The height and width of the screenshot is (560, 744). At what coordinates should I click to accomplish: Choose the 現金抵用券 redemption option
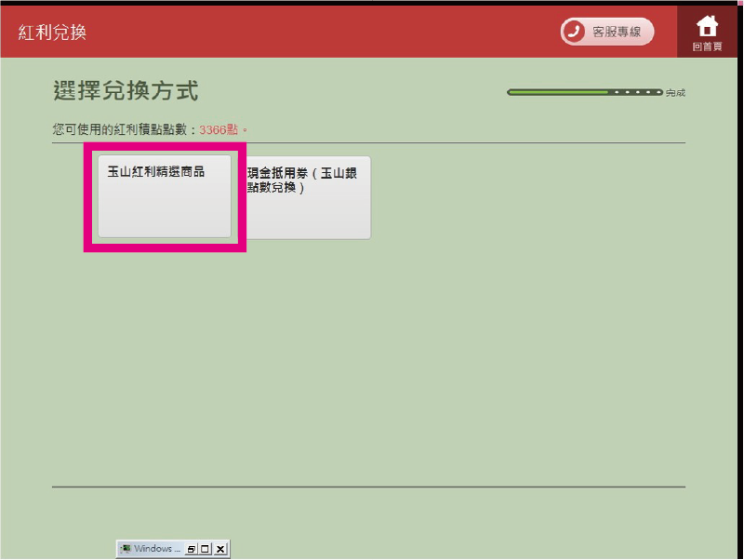pyautogui.click(x=308, y=197)
